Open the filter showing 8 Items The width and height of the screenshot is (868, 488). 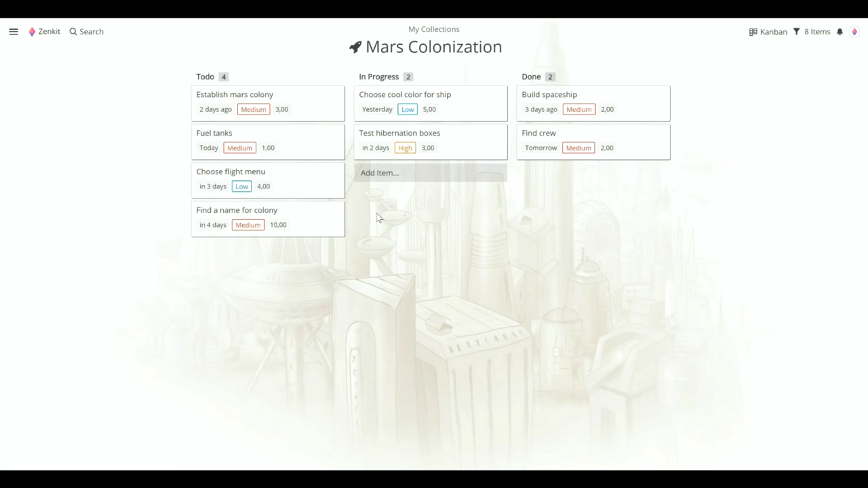click(811, 32)
